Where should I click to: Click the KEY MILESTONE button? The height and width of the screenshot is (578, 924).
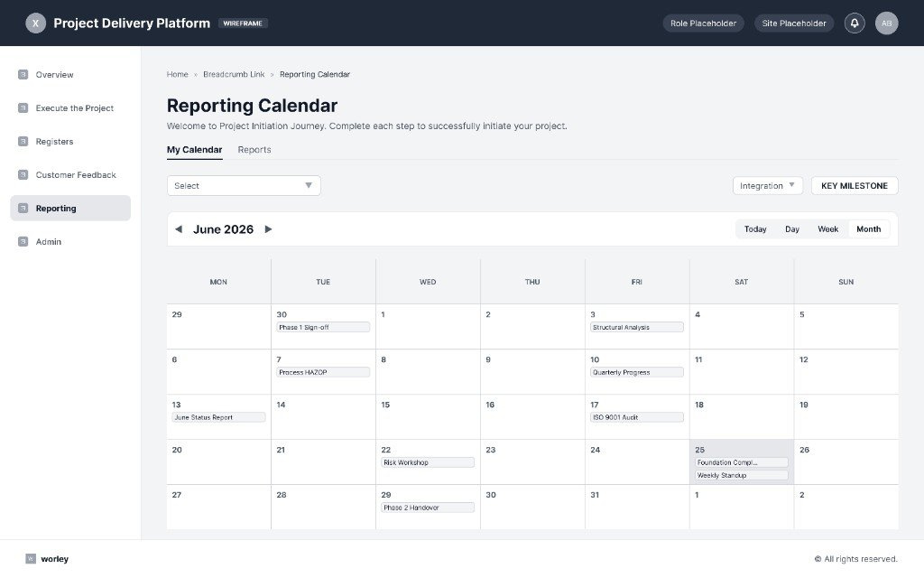[x=855, y=185]
